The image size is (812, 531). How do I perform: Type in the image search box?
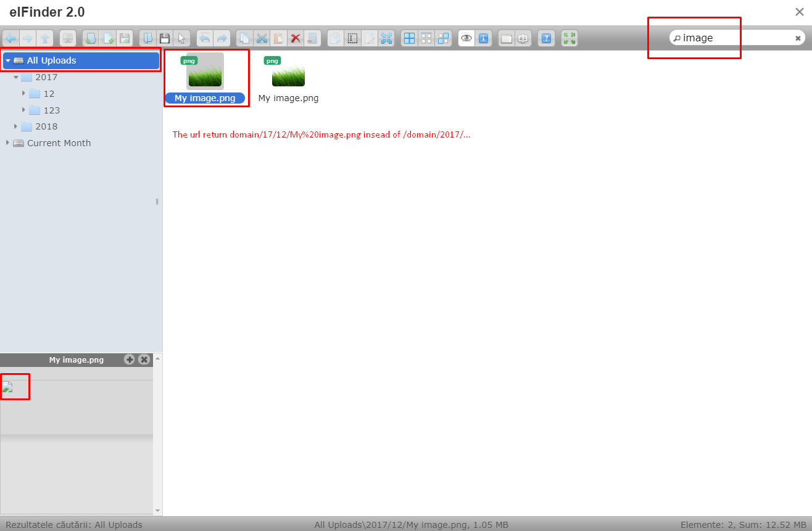(728, 38)
